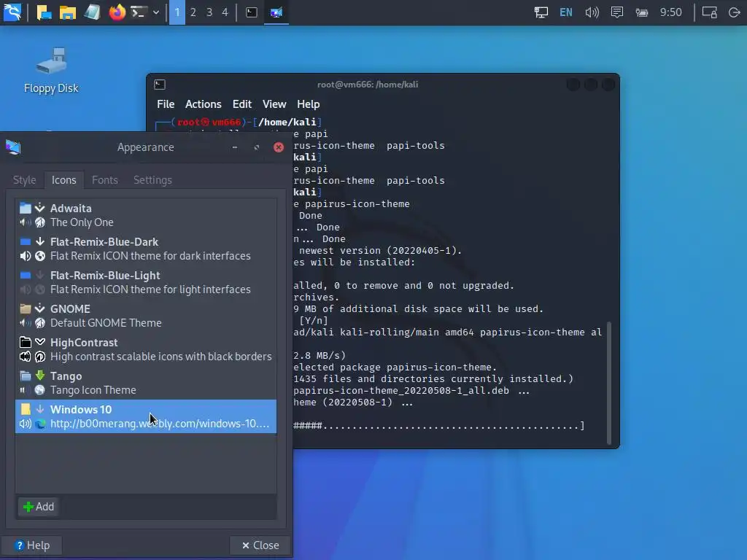747x560 pixels.
Task: Open the notifications tray icon
Action: coord(617,12)
